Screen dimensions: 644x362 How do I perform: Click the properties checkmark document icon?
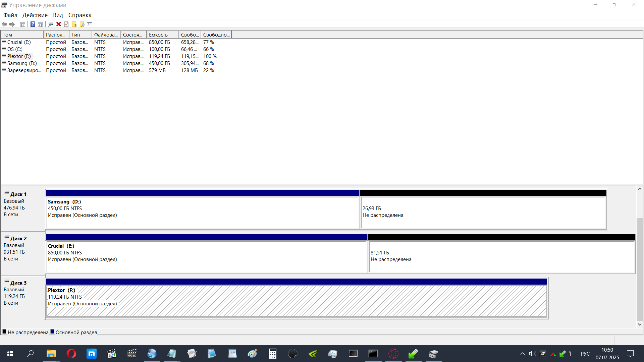(x=66, y=24)
